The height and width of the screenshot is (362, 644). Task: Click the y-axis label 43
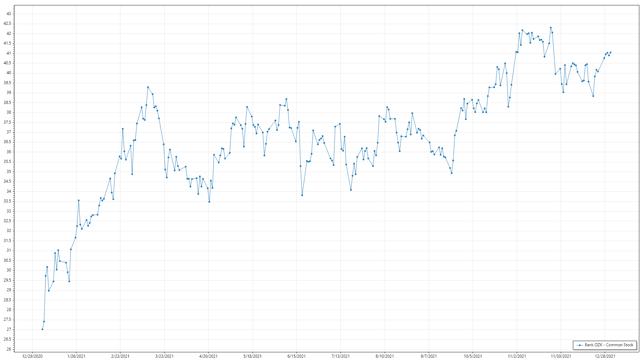(9, 14)
